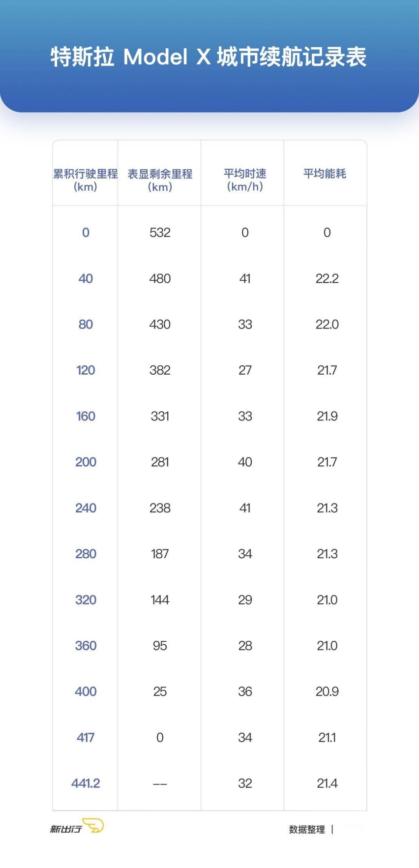Select the title 特斯拉 Model X 城市续航记录表
The height and width of the screenshot is (868, 419).
pos(209,57)
